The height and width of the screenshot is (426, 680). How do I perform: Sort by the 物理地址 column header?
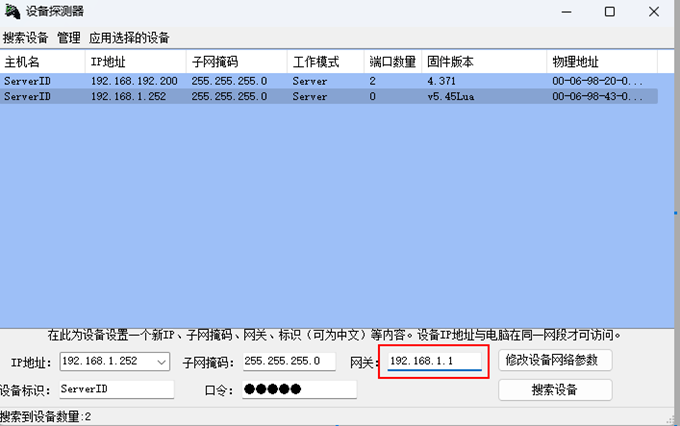[x=602, y=62]
